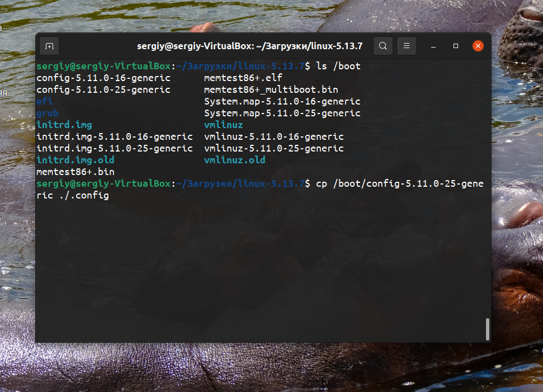Click the terminal vertical scrollbar thumb

coord(488,329)
